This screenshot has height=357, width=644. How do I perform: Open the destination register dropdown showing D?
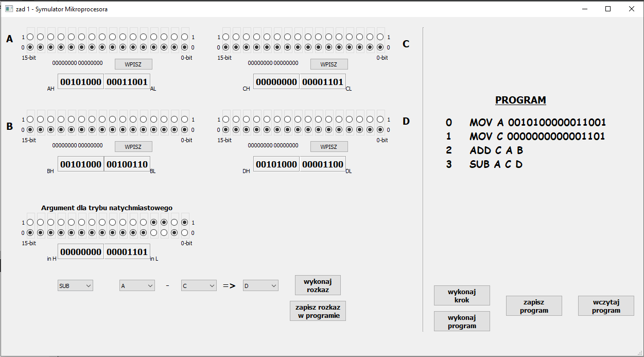click(x=260, y=285)
